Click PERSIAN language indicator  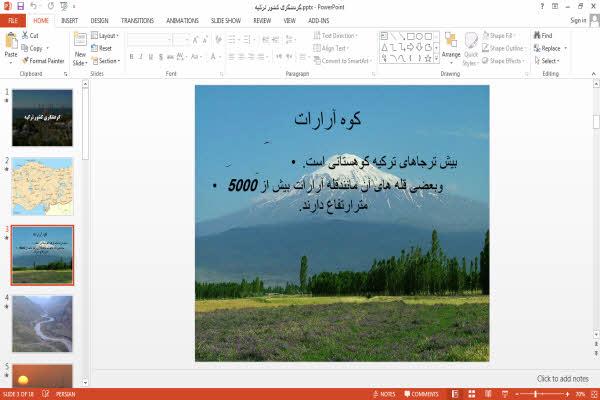tap(65, 394)
